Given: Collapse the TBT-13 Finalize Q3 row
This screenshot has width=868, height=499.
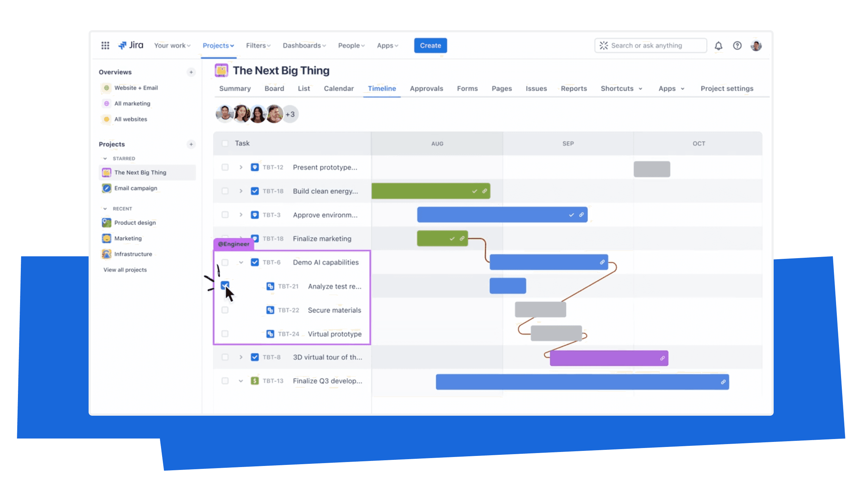Looking at the screenshot, I should pyautogui.click(x=241, y=381).
